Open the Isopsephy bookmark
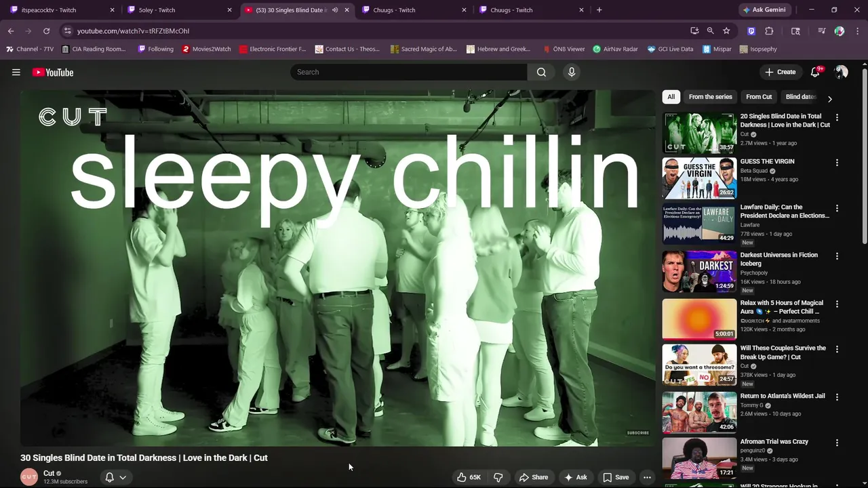The width and height of the screenshot is (868, 488). pyautogui.click(x=758, y=49)
